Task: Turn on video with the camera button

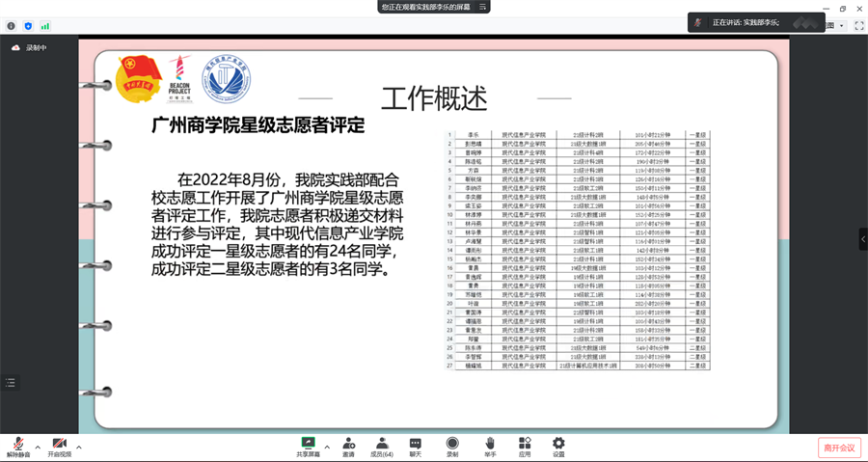Action: point(59,445)
